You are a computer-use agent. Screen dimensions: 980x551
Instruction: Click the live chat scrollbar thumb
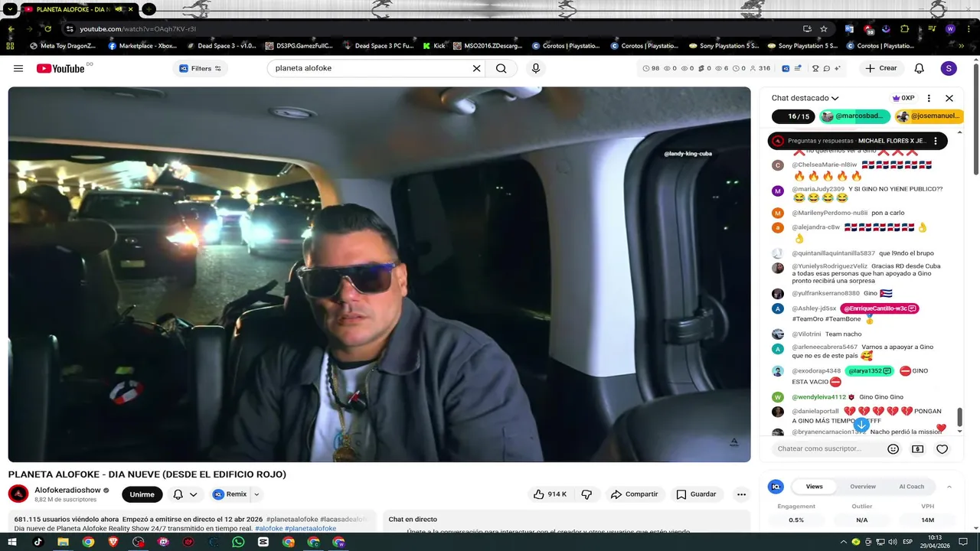(x=959, y=417)
